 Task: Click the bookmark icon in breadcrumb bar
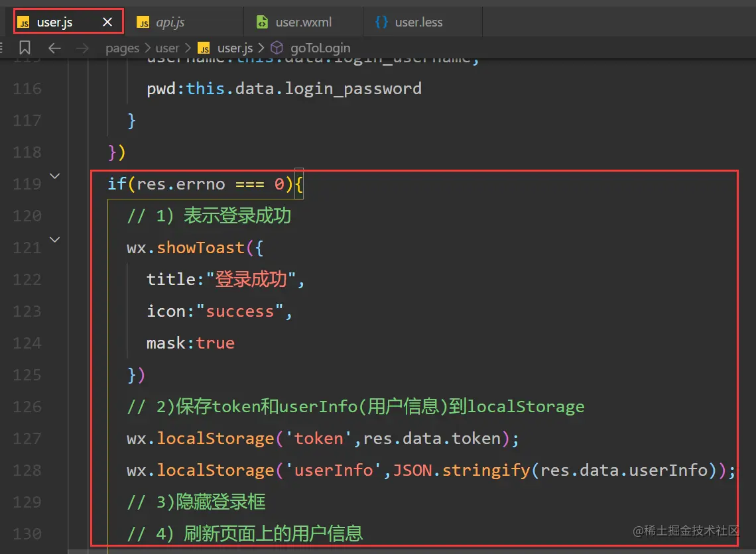(x=25, y=48)
